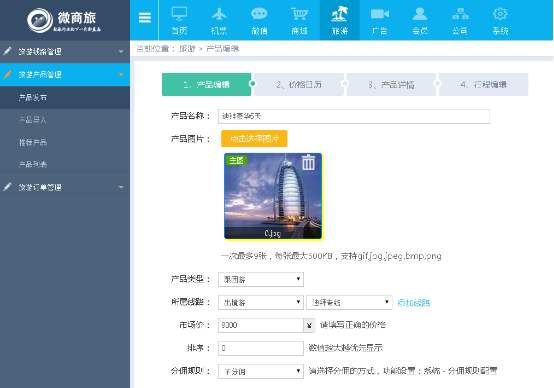Open the video camera advertising section
The width and height of the screenshot is (554, 388).
380,20
